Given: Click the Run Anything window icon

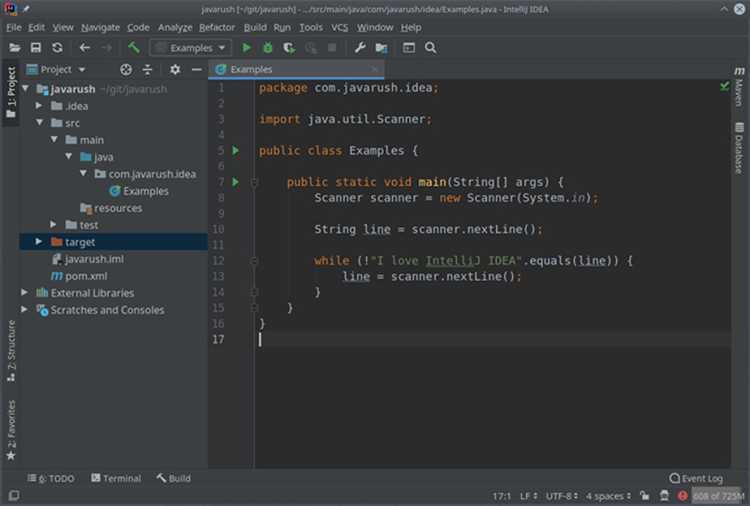Looking at the screenshot, I should coord(409,48).
